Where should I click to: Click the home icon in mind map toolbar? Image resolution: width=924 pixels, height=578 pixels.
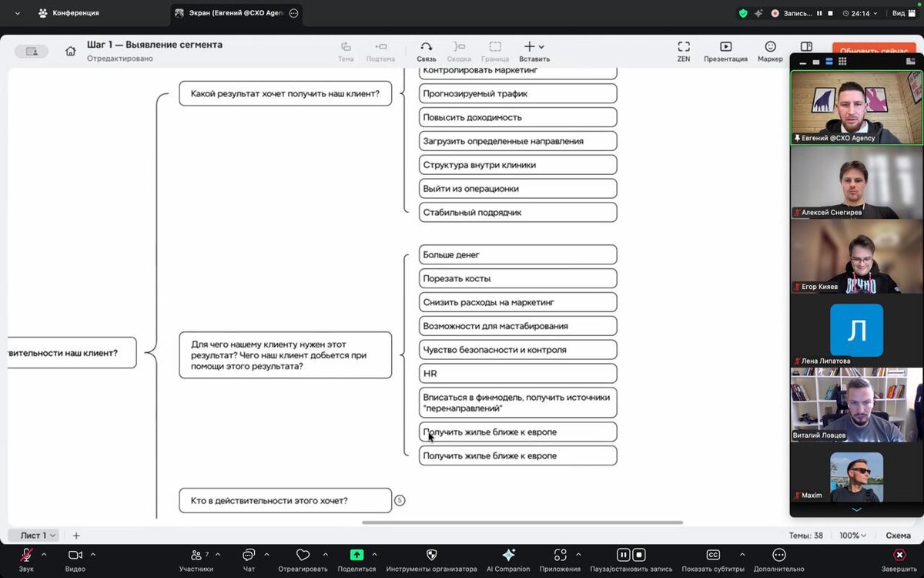tap(71, 51)
